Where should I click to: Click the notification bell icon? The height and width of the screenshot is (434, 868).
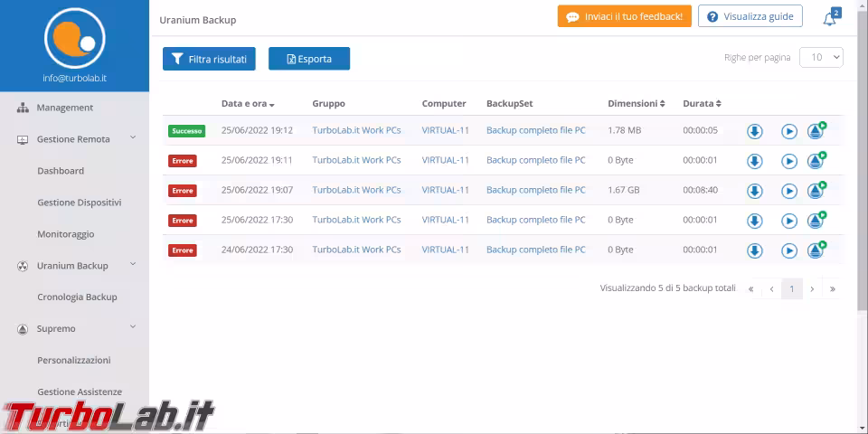click(829, 19)
